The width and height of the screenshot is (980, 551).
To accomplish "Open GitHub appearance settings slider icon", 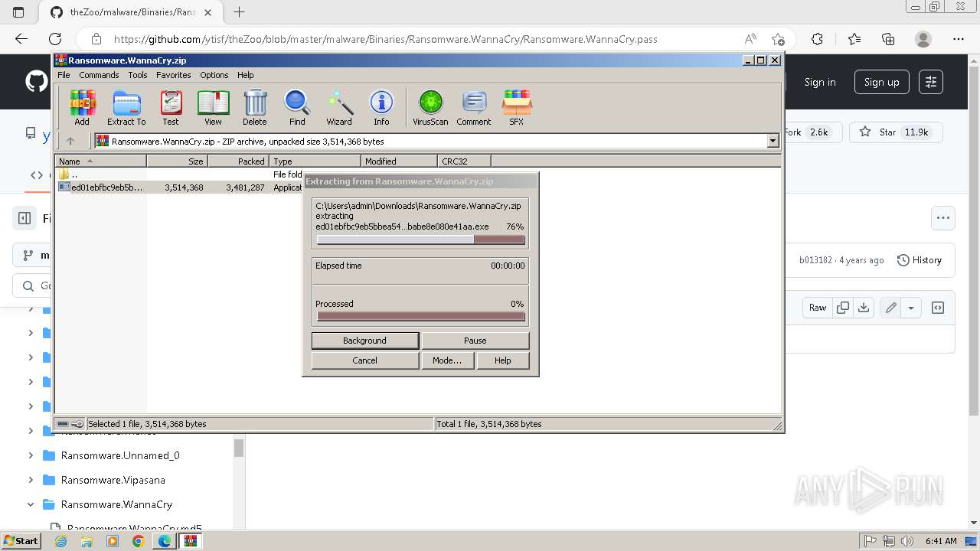I will tap(931, 82).
